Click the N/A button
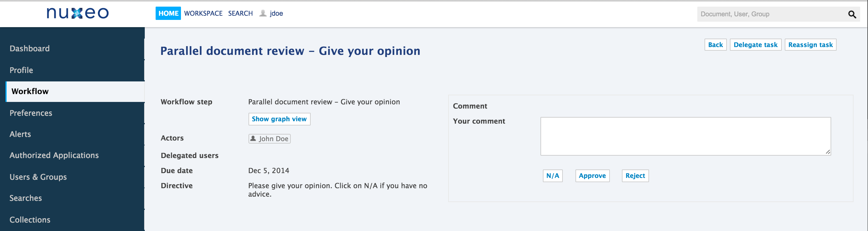Screen dimensions: 868x231 (x=552, y=176)
